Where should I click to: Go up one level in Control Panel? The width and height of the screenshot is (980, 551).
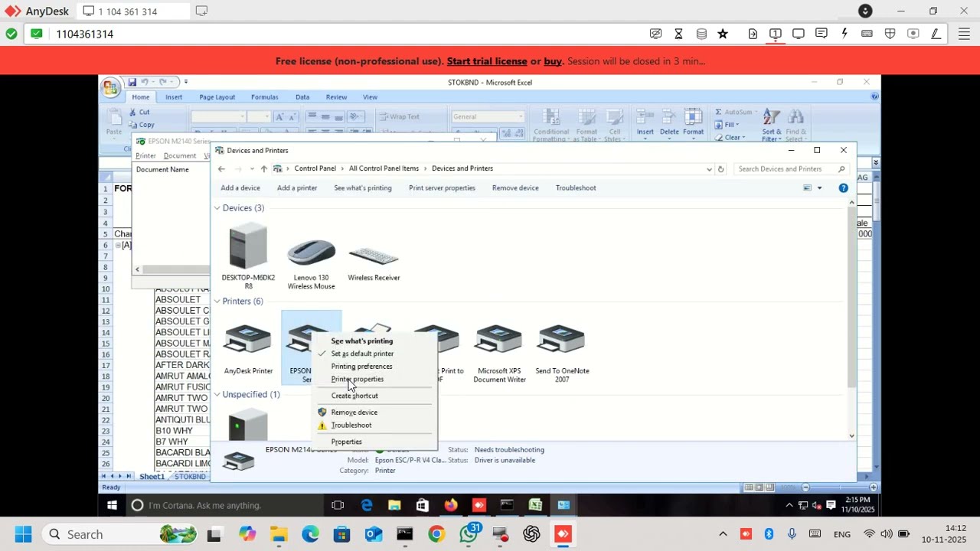(x=263, y=168)
